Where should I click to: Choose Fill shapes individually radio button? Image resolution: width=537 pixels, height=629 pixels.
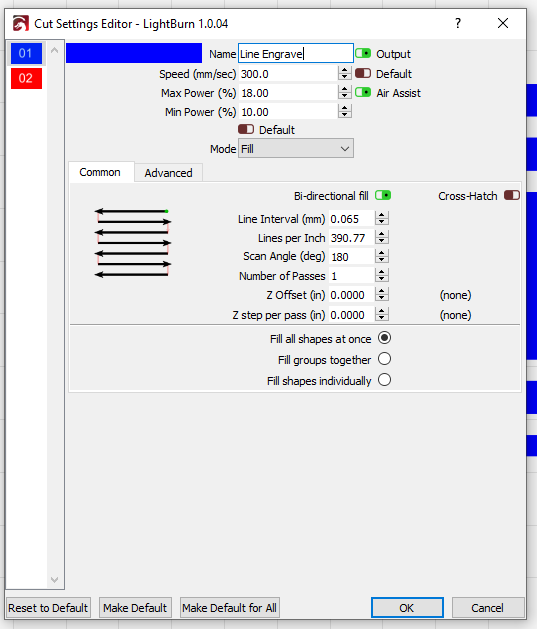[x=384, y=380]
